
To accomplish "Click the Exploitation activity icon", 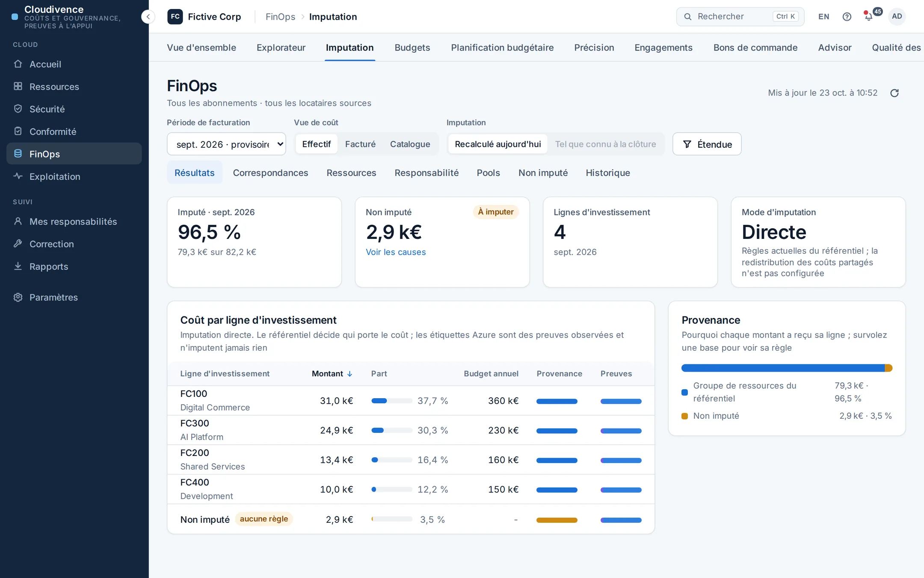I will pos(18,176).
